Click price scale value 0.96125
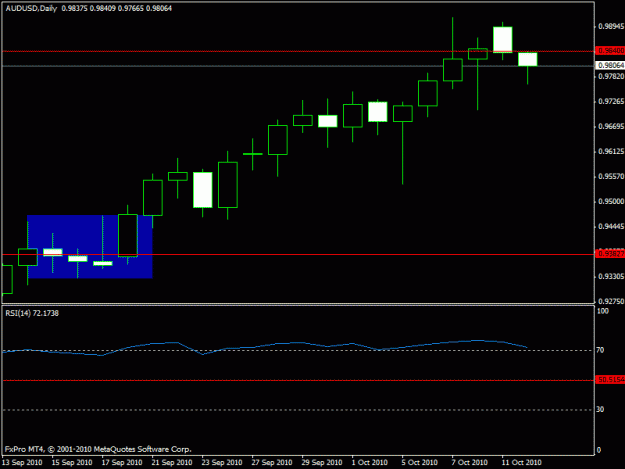This screenshot has width=625, height=469. (x=611, y=152)
